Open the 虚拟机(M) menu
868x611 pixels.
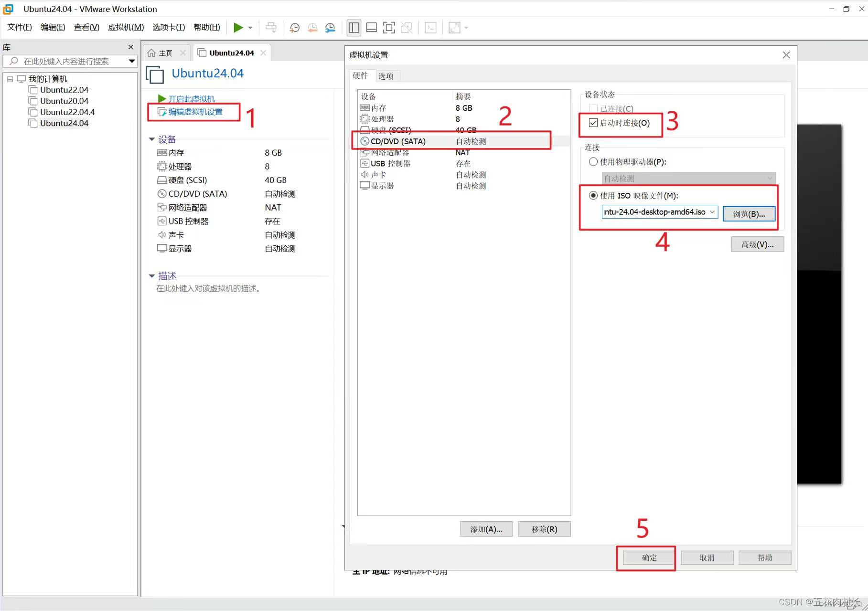pos(126,27)
